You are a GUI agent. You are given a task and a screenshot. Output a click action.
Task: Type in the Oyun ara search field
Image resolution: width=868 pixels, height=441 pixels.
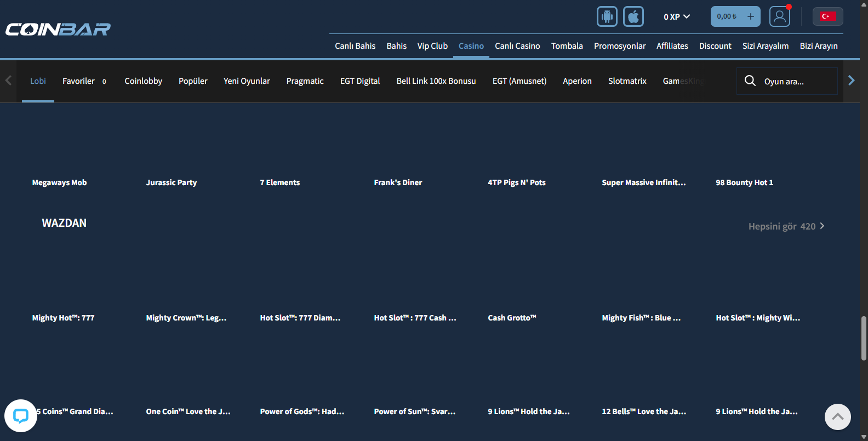[x=797, y=82]
